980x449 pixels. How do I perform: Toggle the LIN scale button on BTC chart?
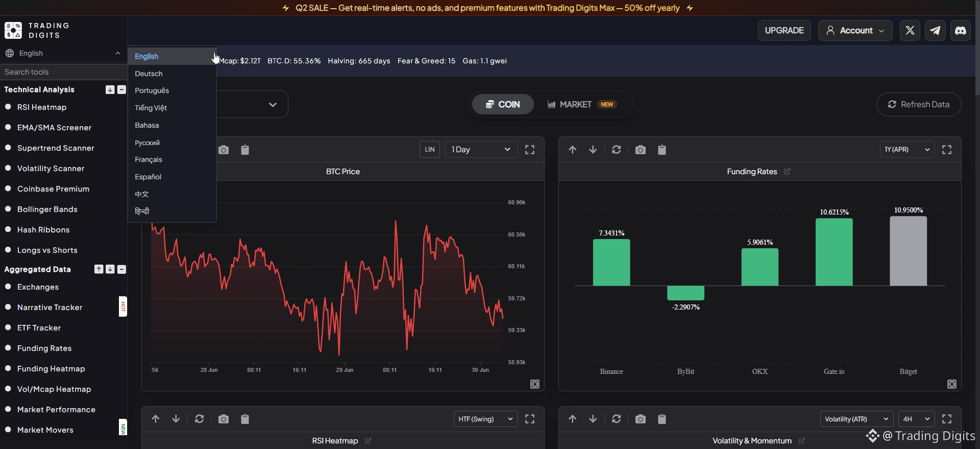click(x=430, y=150)
